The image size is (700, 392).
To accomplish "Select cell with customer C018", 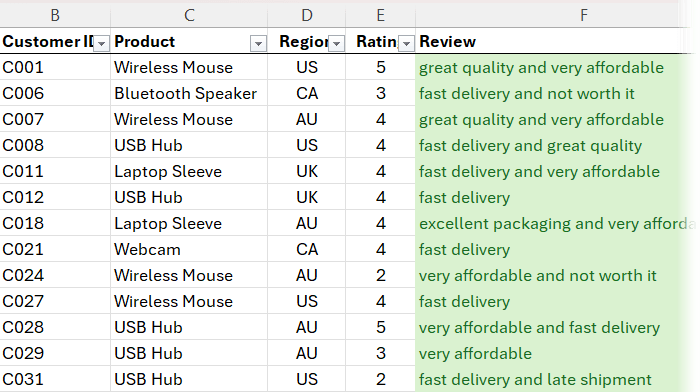I will (x=55, y=223).
